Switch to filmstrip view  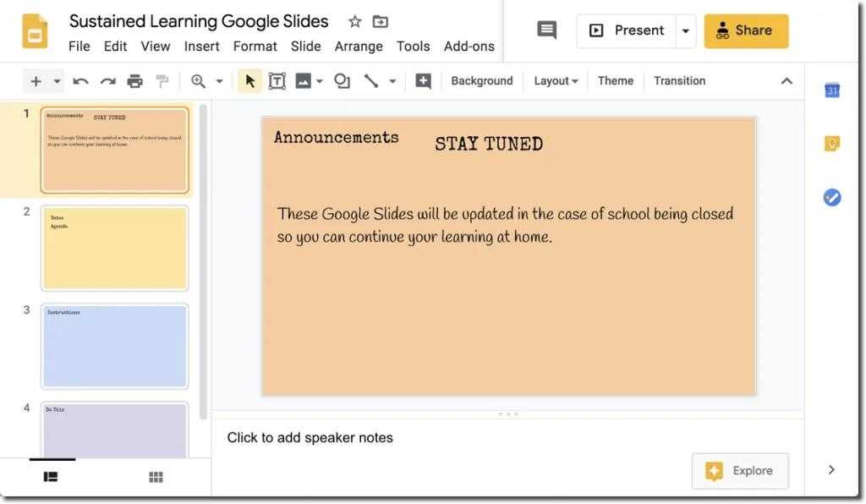[x=51, y=477]
